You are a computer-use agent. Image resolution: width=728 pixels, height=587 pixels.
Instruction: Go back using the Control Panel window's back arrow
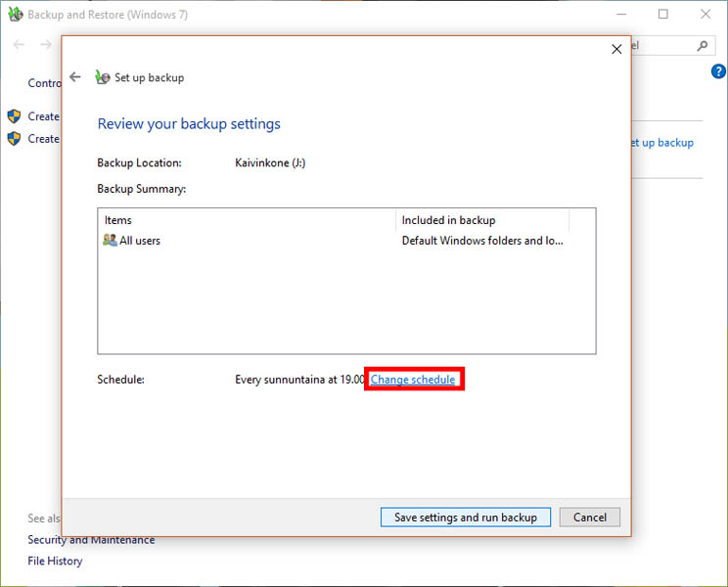click(19, 45)
